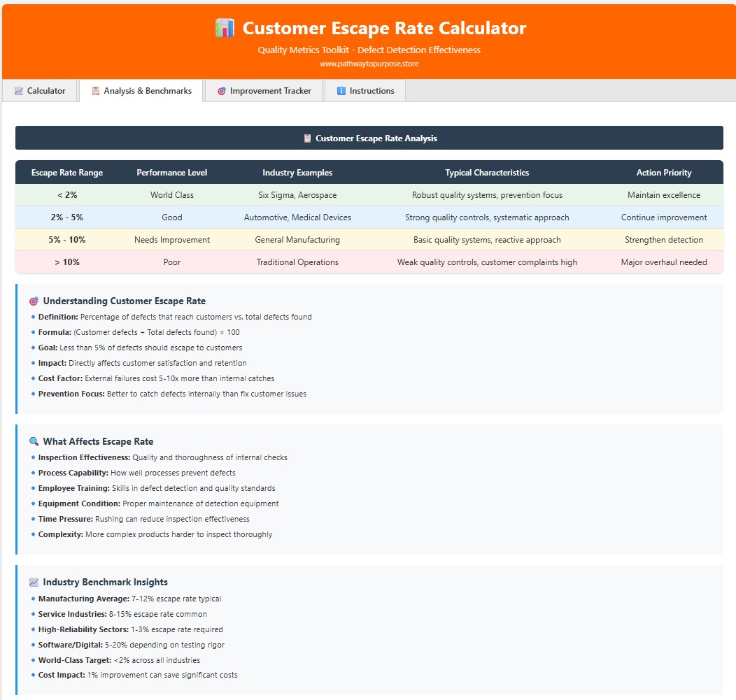The width and height of the screenshot is (736, 700).
Task: Click the dartboard icon beside Understanding Customer Escape Rate
Action: [x=33, y=301]
